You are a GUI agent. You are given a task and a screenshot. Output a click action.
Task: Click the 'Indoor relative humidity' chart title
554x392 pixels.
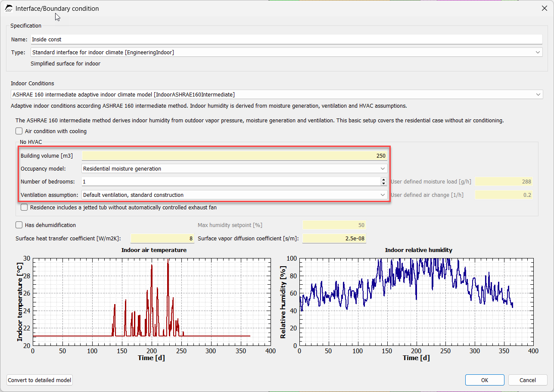418,250
